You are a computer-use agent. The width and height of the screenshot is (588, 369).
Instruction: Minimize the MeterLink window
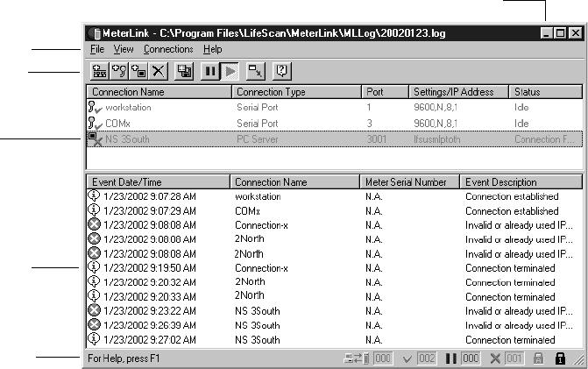[x=546, y=33]
